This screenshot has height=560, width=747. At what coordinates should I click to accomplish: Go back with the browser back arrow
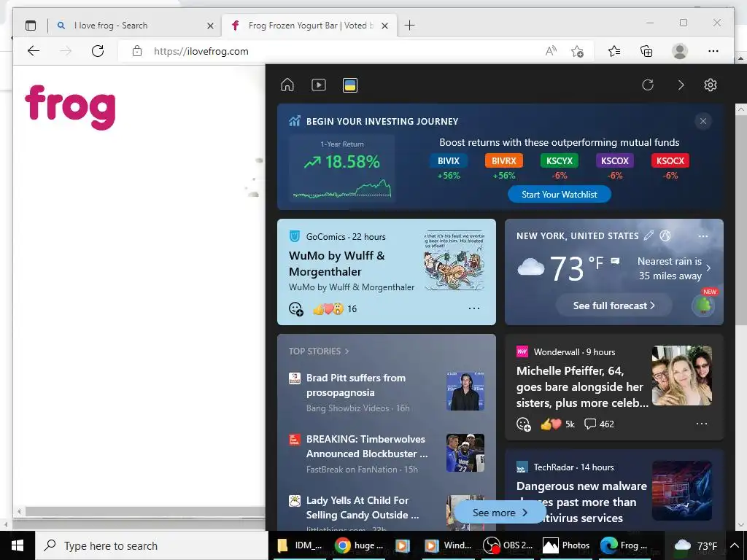[x=34, y=51]
